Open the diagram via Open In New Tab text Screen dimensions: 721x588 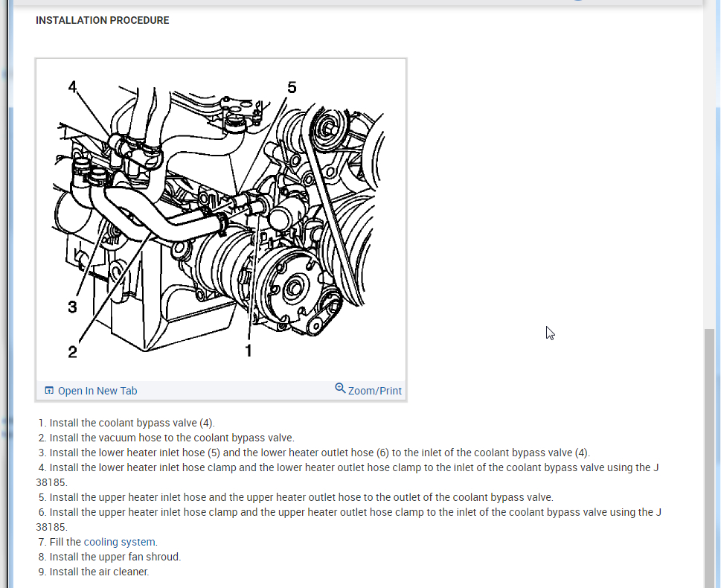click(x=97, y=391)
